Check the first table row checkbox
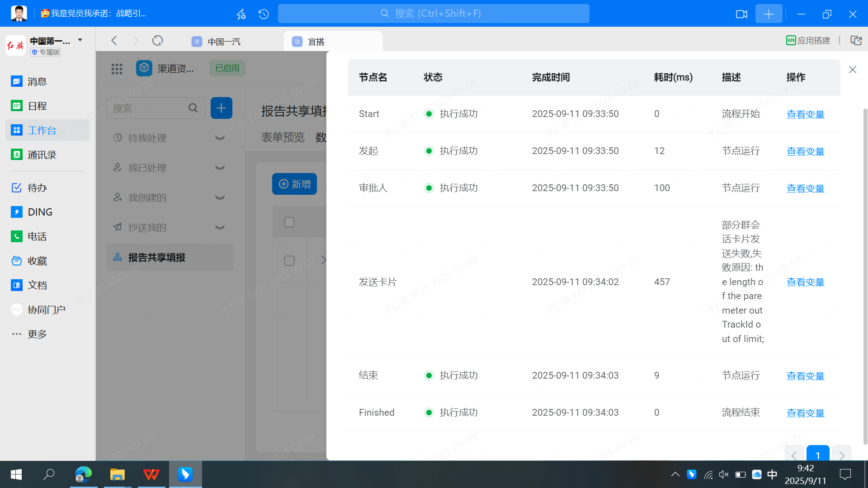The height and width of the screenshot is (488, 868). (x=289, y=261)
